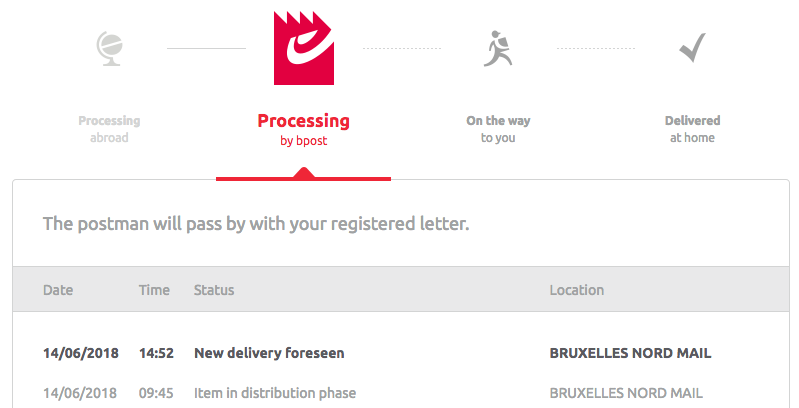Open the Processing abroad step label
Screen dimensions: 799x408
(x=109, y=129)
